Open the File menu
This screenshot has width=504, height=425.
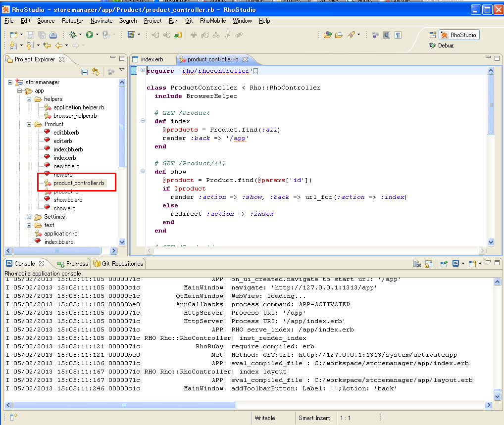tap(9, 21)
